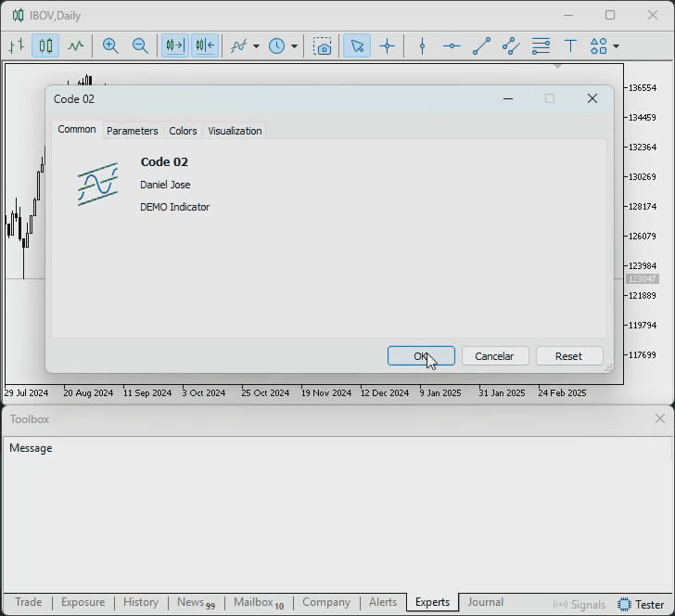Toggle chart shift from right border
Screen dimensions: 675x616
point(205,45)
